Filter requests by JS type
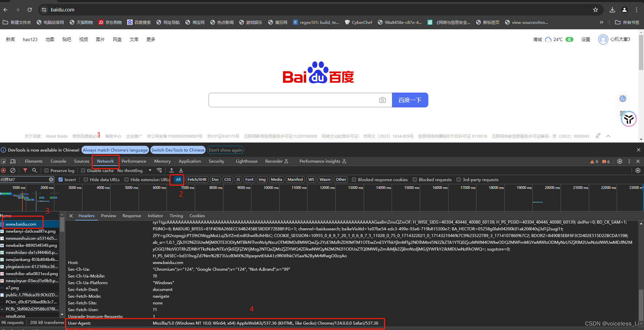Screen dimensions: 644x330 click(x=238, y=179)
